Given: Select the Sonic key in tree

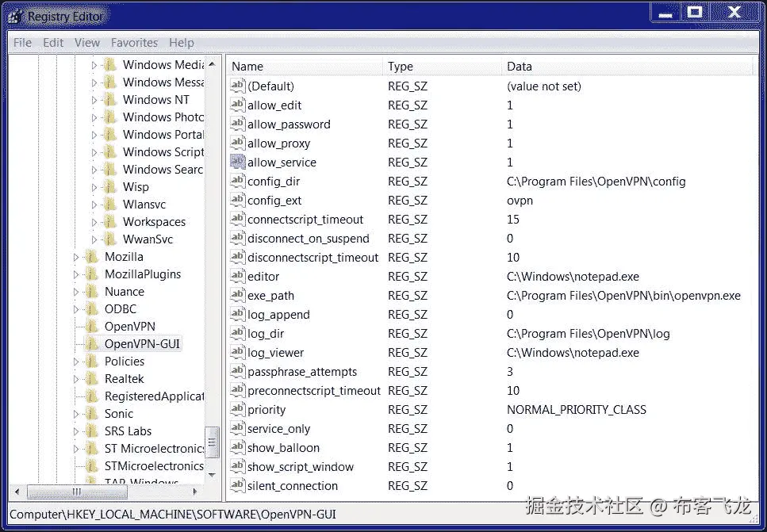Looking at the screenshot, I should pos(119,414).
